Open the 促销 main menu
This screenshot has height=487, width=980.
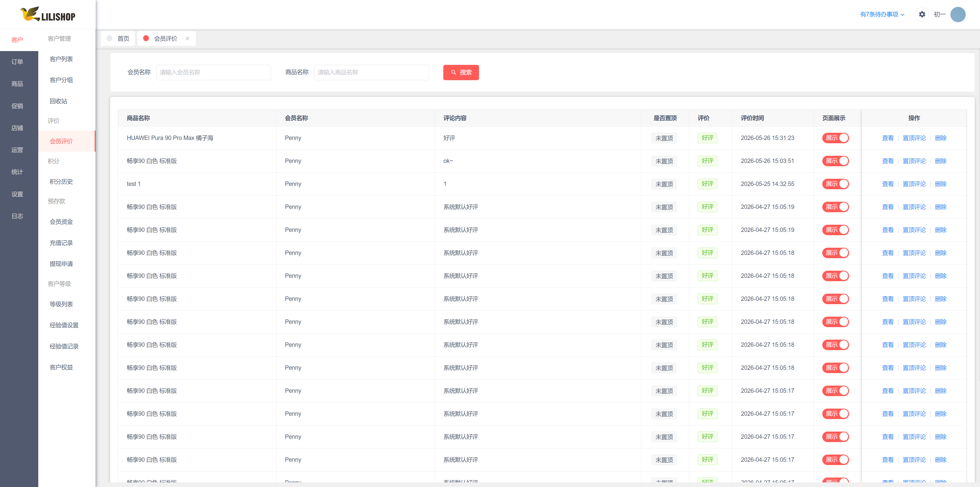17,106
